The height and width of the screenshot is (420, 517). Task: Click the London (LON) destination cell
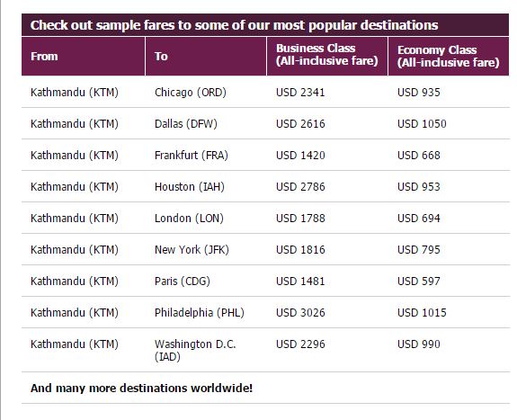[x=189, y=218]
